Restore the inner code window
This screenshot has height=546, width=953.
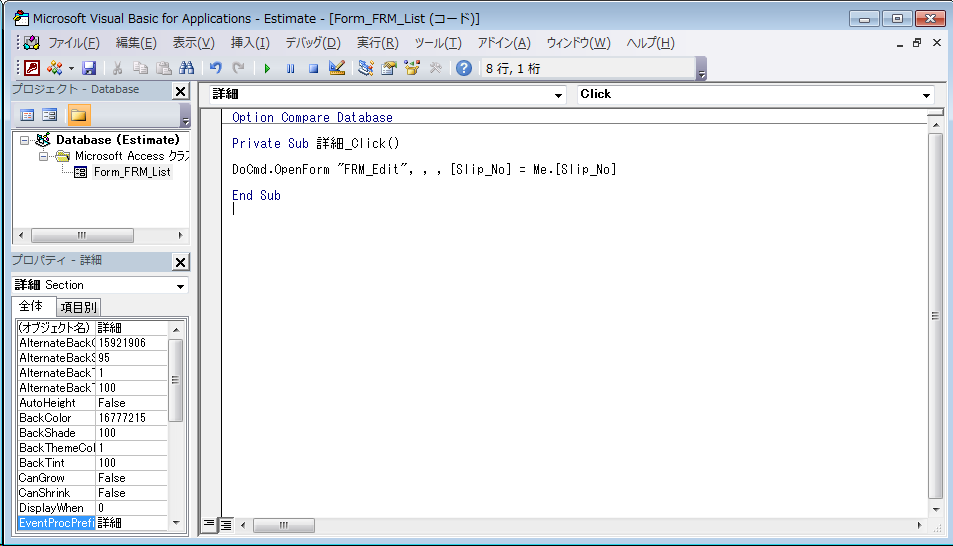point(917,43)
